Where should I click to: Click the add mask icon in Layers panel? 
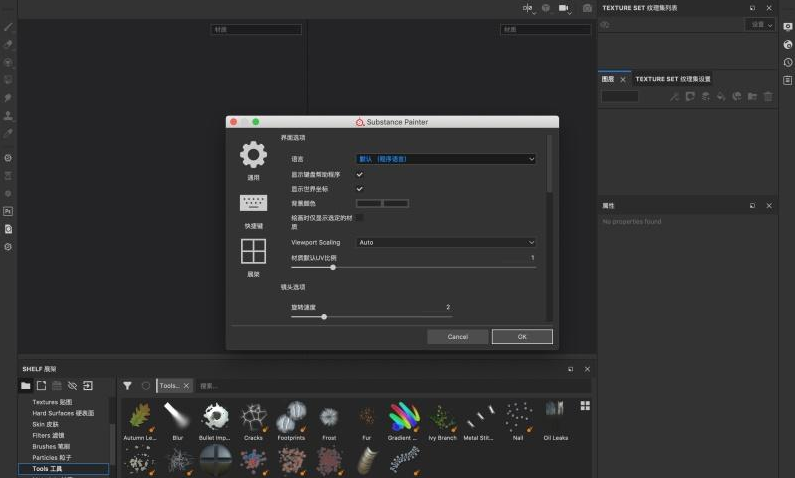coord(690,96)
